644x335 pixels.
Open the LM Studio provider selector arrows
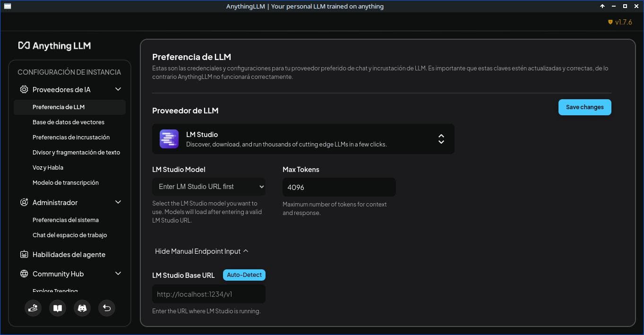click(x=441, y=139)
